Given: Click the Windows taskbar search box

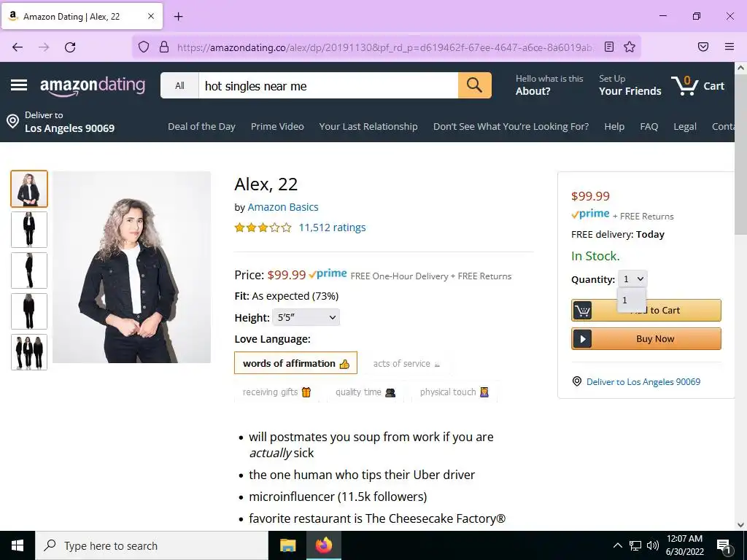Looking at the screenshot, I should (x=152, y=545).
